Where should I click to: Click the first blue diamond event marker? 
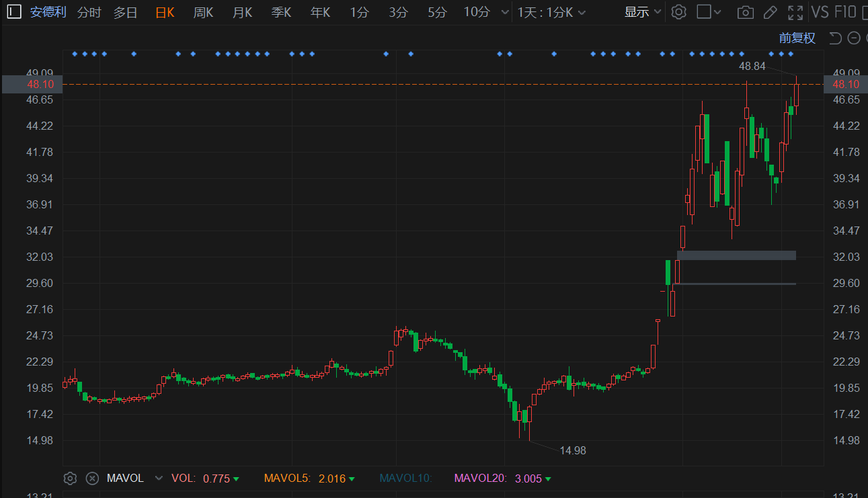75,54
